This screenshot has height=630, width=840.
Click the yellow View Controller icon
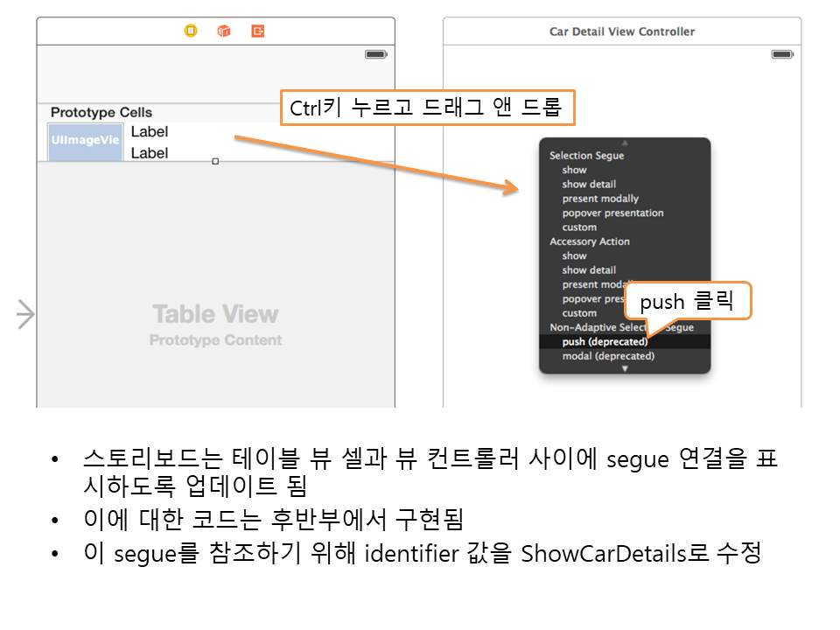point(191,31)
